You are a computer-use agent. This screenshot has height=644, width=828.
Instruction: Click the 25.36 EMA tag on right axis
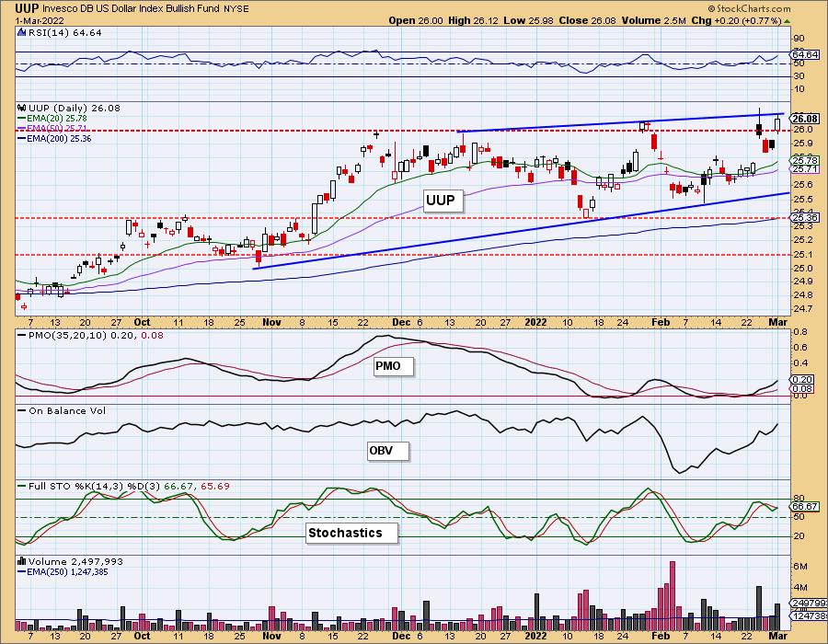tap(806, 217)
